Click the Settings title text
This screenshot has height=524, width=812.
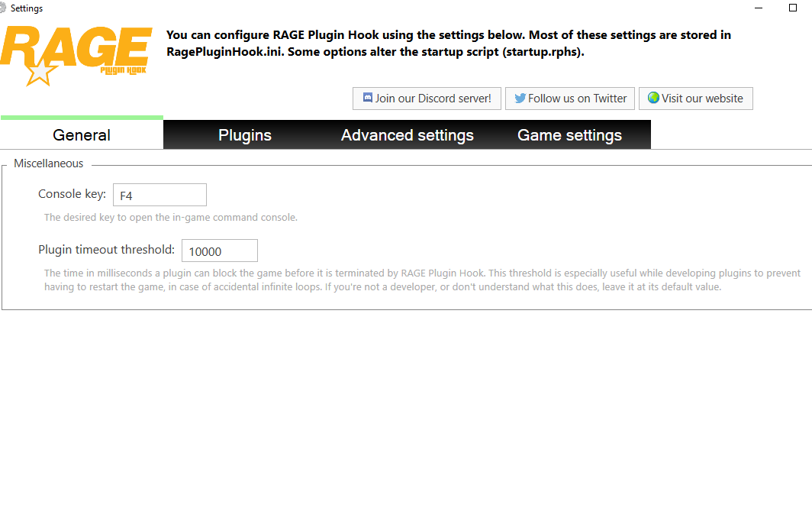27,8
